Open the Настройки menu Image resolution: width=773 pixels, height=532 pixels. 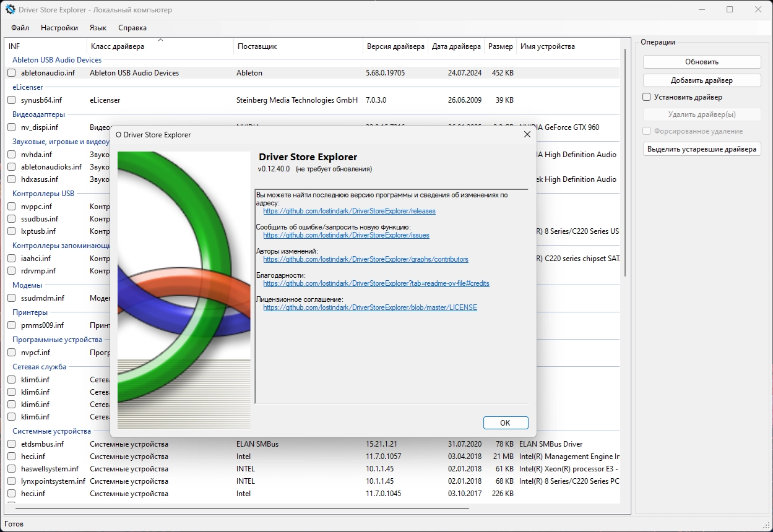[59, 28]
